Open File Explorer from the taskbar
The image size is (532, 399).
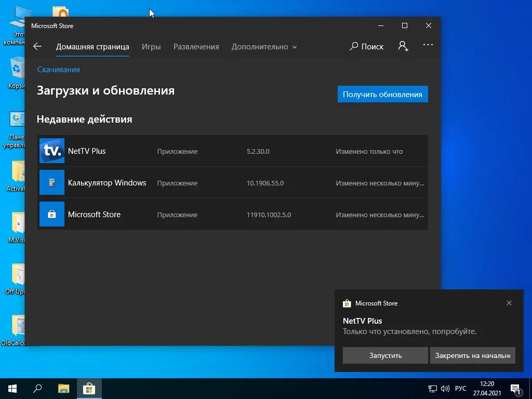[63, 388]
